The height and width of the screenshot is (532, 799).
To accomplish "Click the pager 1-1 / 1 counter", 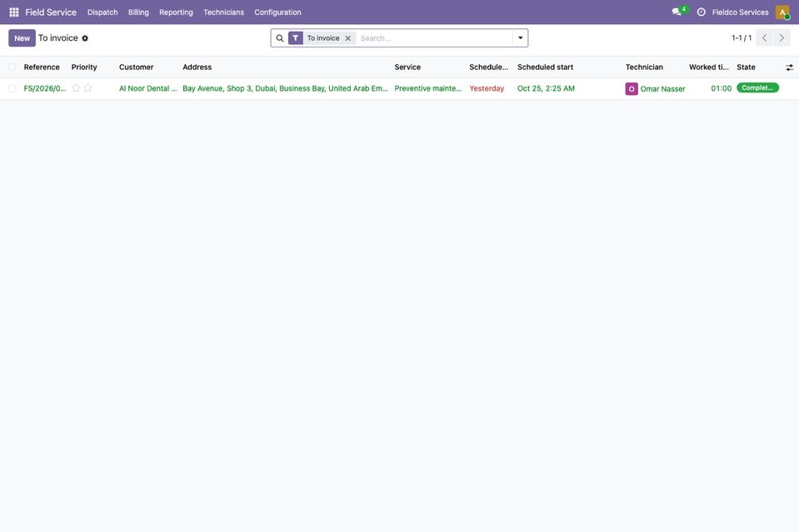I will point(742,37).
